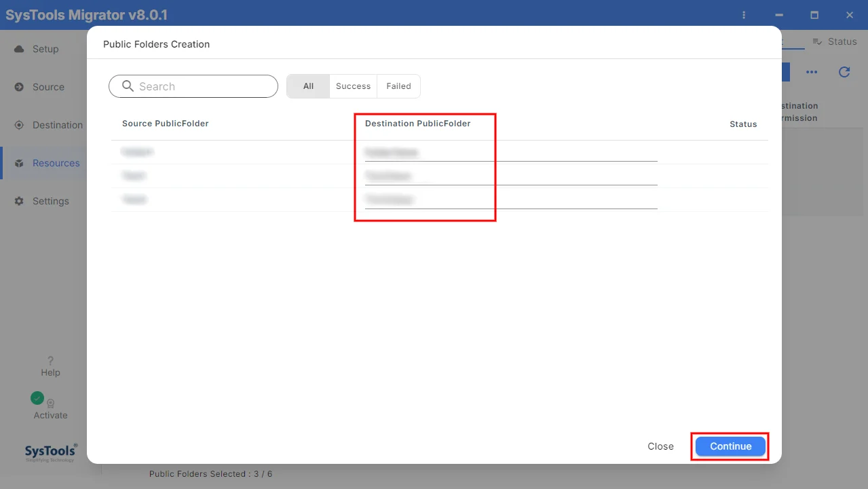This screenshot has height=489, width=868.
Task: Click the Resources cube icon
Action: click(19, 163)
